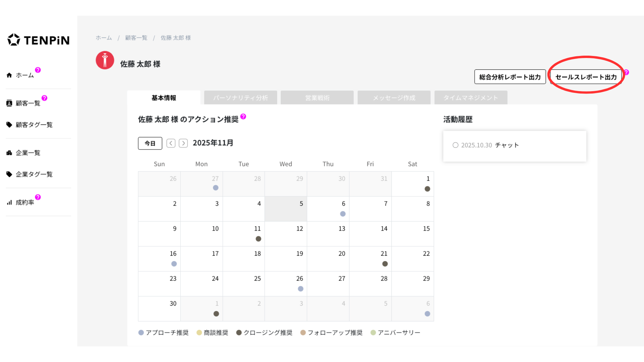Click セールスレポート出力 button

point(586,77)
